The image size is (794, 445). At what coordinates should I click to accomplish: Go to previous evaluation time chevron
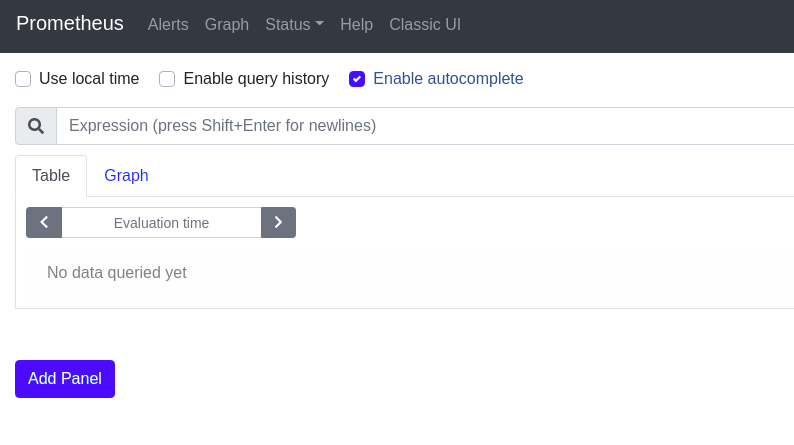click(44, 223)
